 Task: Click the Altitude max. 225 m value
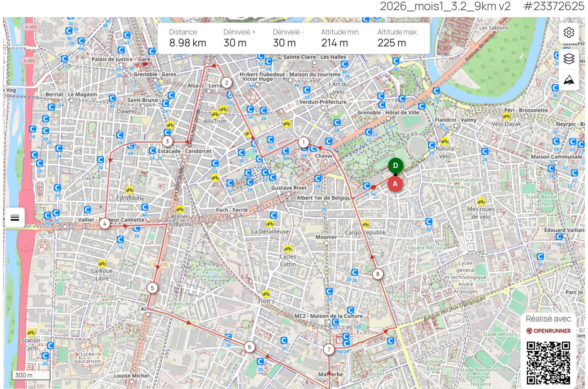(392, 43)
